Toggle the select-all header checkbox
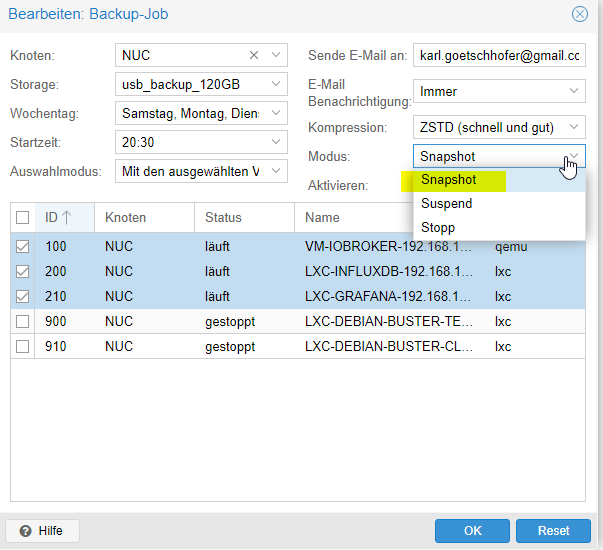The height and width of the screenshot is (550, 603). click(x=23, y=217)
